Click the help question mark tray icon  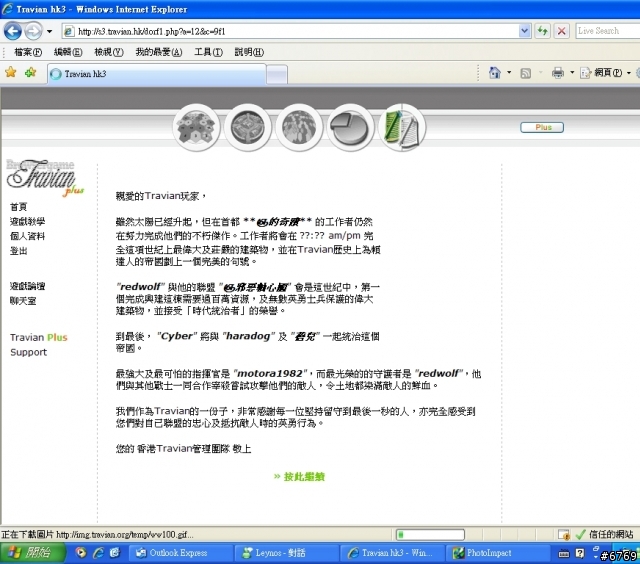[580, 553]
